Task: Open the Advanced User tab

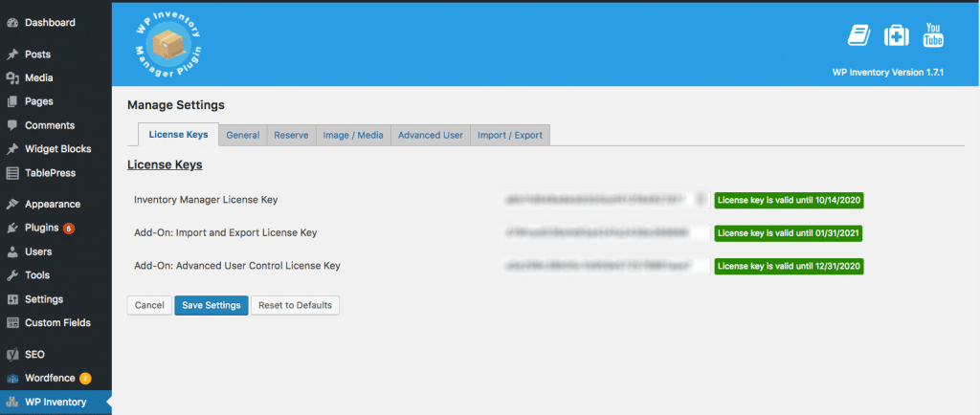Action: click(431, 135)
